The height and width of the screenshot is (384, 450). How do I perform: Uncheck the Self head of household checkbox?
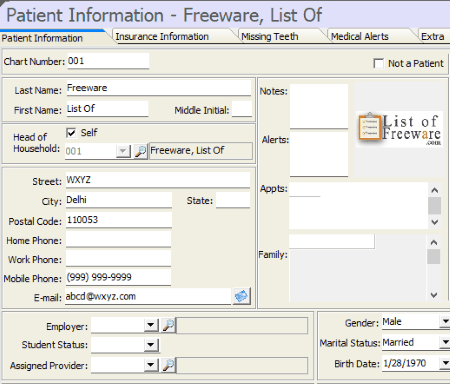coord(71,133)
